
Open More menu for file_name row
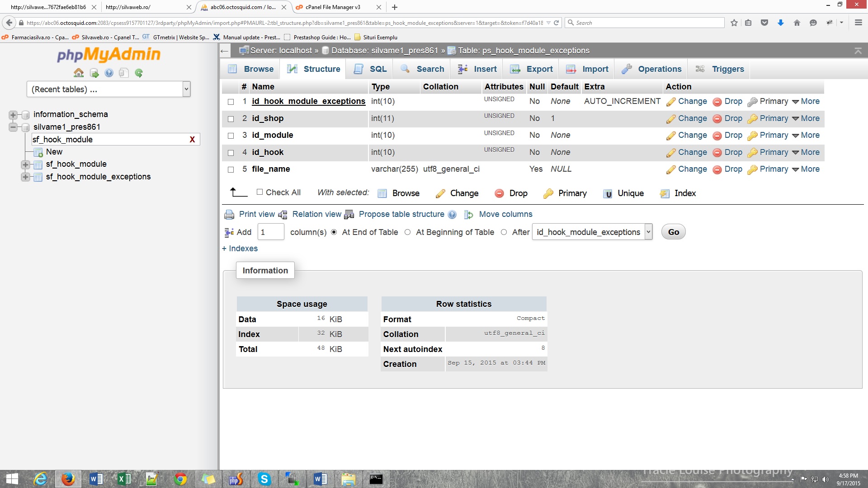(x=806, y=169)
